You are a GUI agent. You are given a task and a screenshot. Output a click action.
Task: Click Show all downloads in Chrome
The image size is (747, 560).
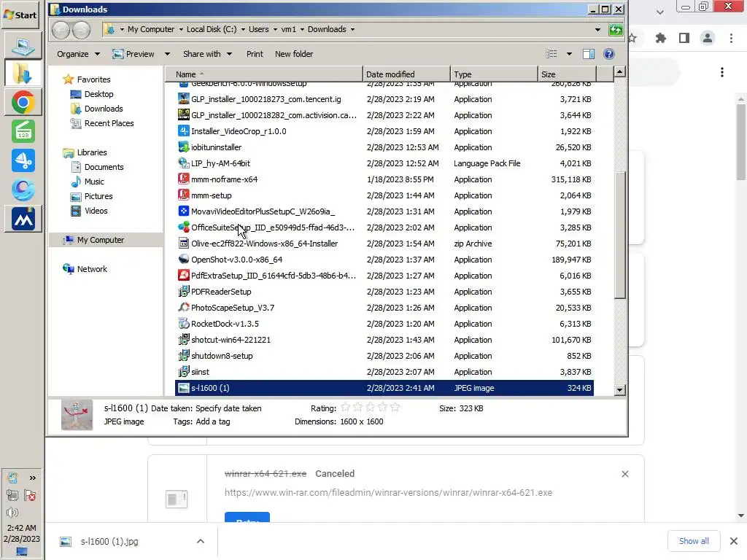click(694, 541)
